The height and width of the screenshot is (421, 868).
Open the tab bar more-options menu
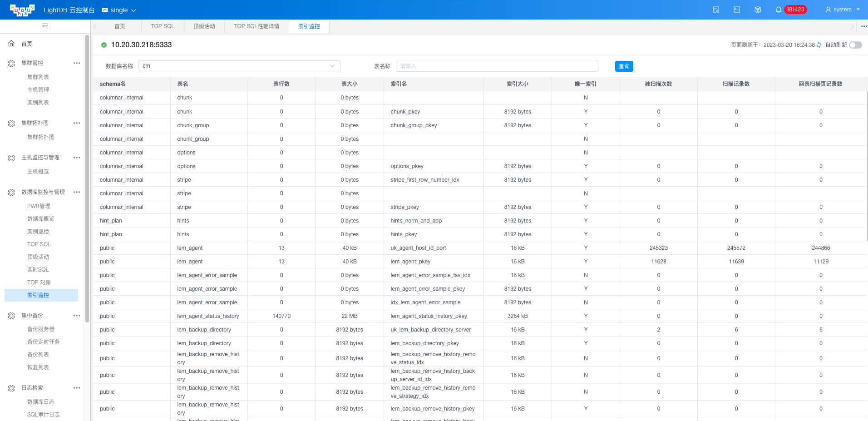pyautogui.click(x=863, y=26)
